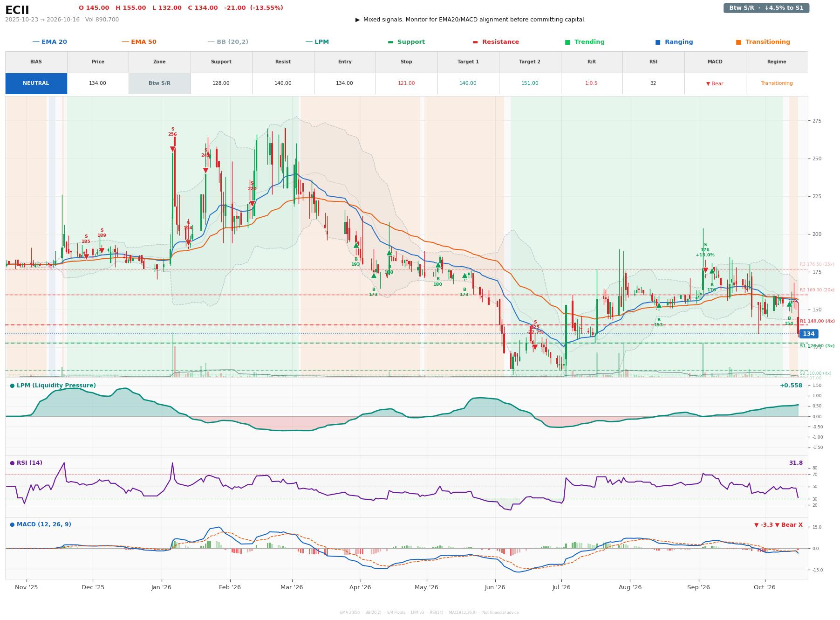
Task: Click the red Resistance legend swatch
Action: (x=475, y=42)
